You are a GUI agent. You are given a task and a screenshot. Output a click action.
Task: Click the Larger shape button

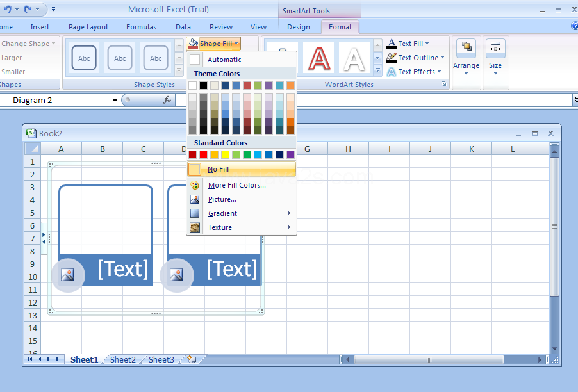pyautogui.click(x=12, y=58)
